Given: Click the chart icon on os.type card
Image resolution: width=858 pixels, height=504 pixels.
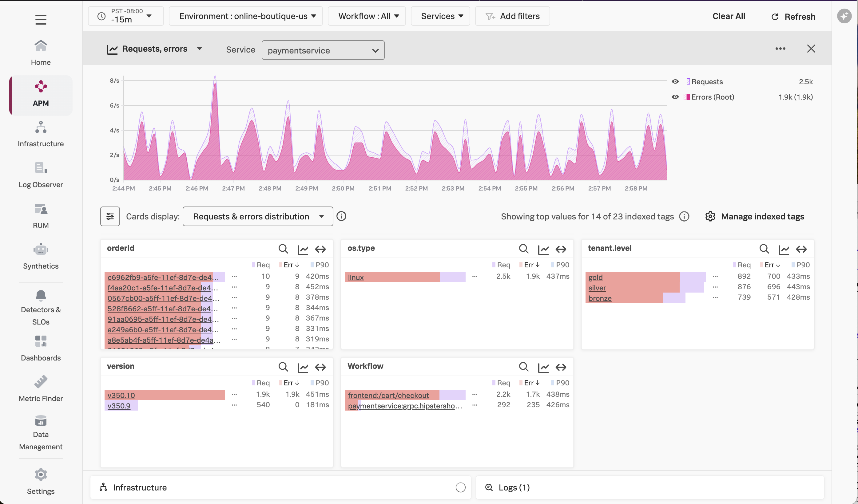Looking at the screenshot, I should coord(543,250).
